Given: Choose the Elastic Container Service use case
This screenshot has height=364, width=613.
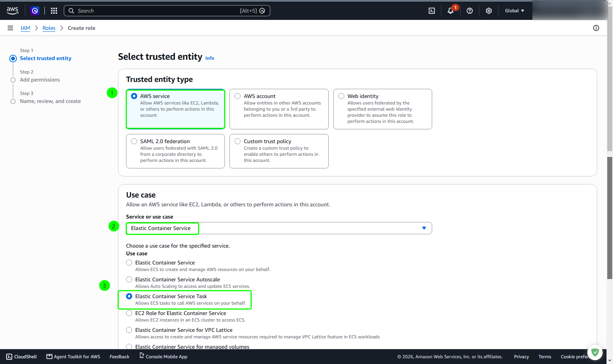Looking at the screenshot, I should [x=129, y=263].
